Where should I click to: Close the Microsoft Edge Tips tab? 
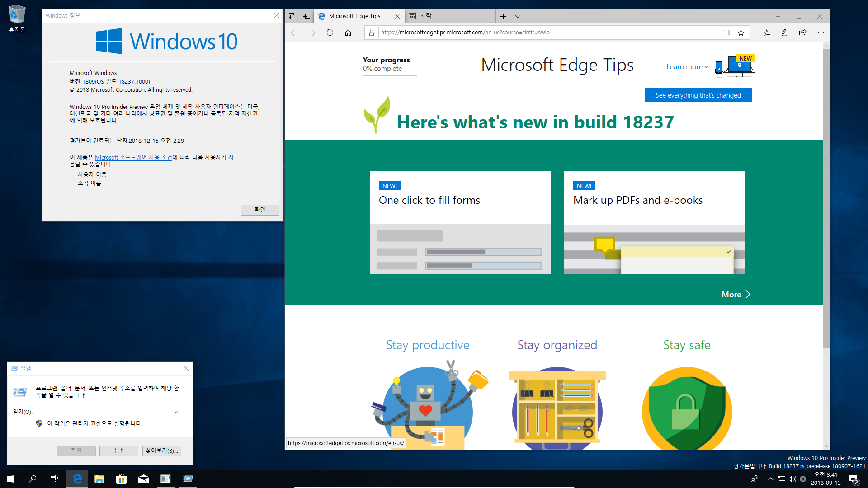[397, 16]
